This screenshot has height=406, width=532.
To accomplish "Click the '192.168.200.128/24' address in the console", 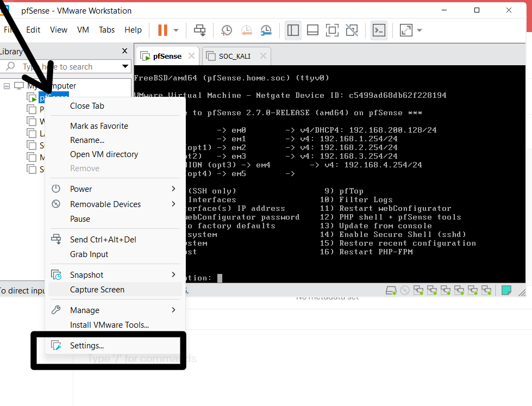I will click(393, 130).
